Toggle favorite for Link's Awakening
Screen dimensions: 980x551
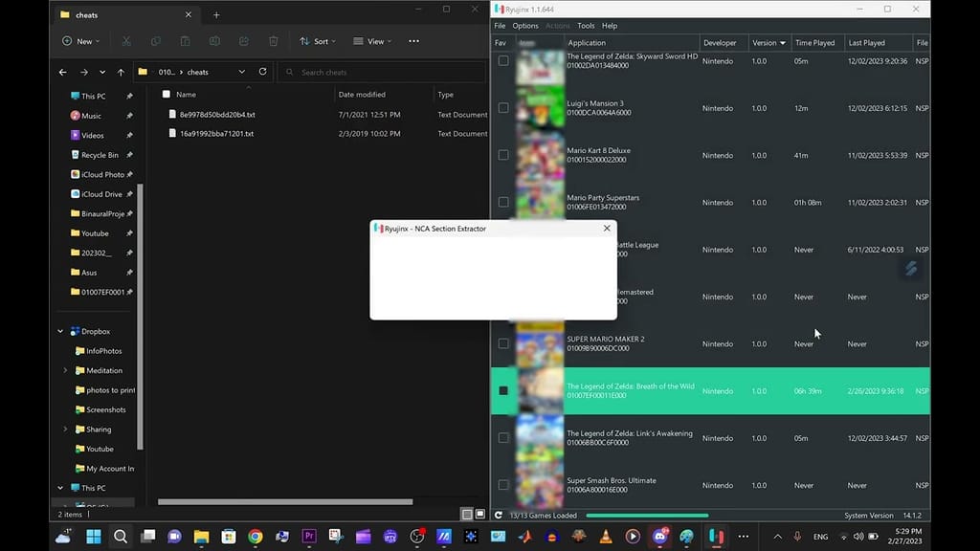point(503,438)
